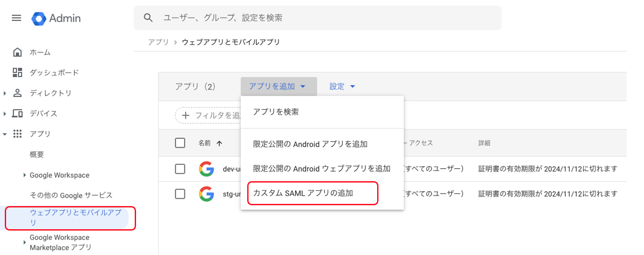This screenshot has width=644, height=255.
Task: Click the ダッシュボード dashboard icon
Action: click(x=17, y=72)
